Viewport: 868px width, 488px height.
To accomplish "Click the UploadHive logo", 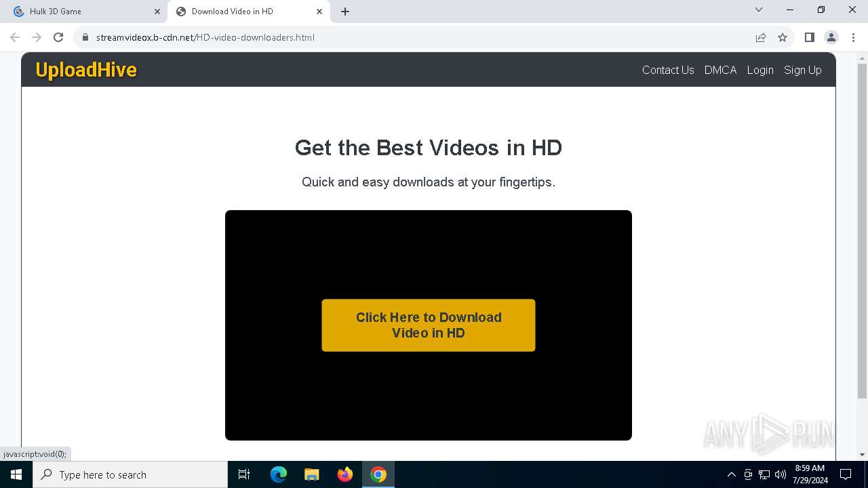I will click(x=86, y=70).
